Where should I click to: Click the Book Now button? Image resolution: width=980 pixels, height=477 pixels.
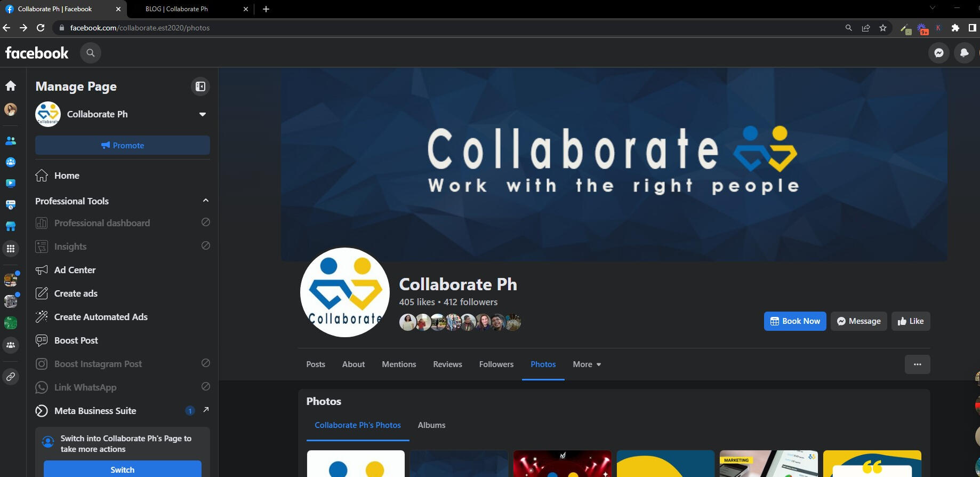click(795, 321)
